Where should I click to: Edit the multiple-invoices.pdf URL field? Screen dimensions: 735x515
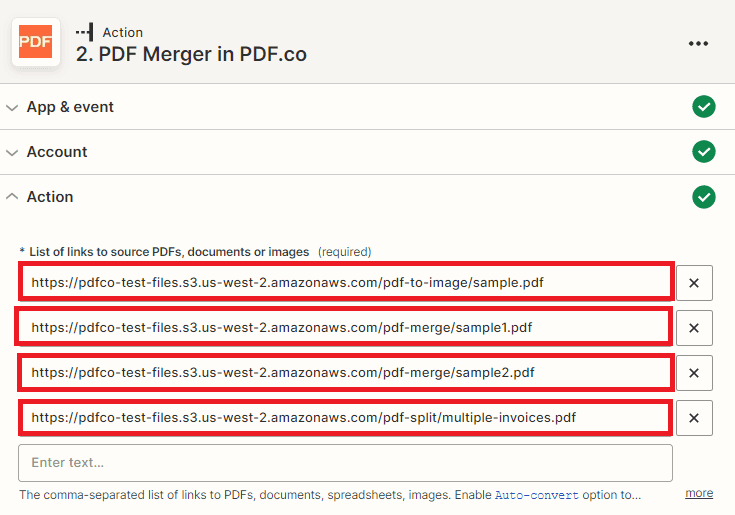(345, 418)
